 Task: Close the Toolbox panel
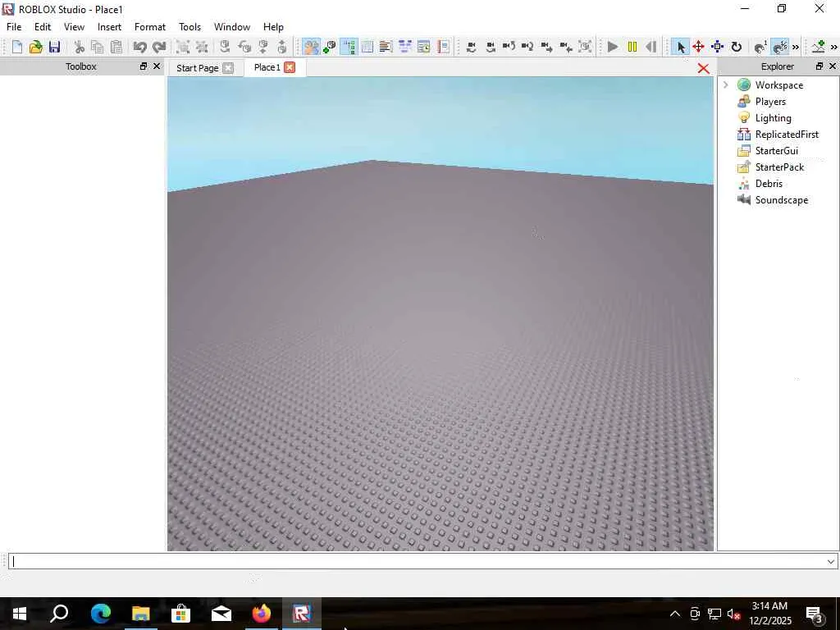pos(157,66)
